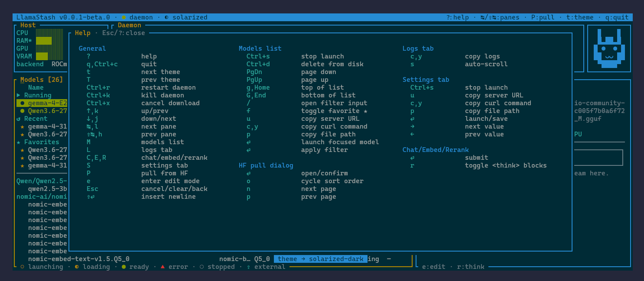Click the 'launch/save' help entry
Viewport: 644px width, 281px height.
(x=486, y=119)
